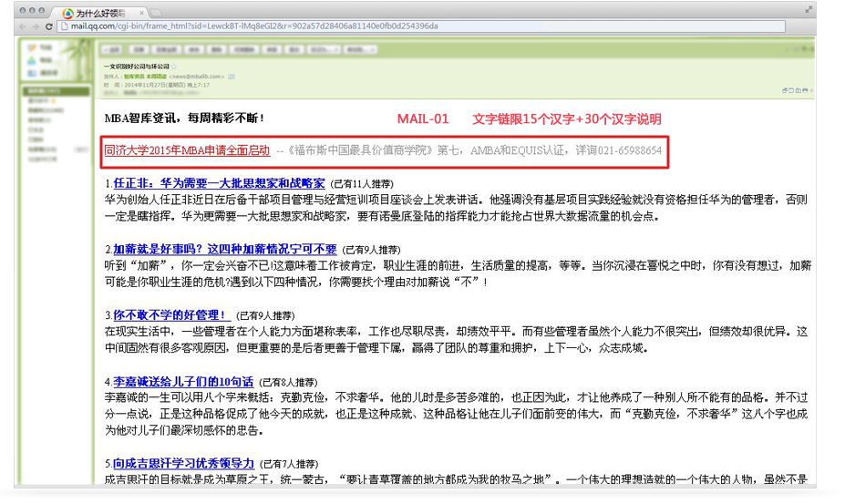Click the 彻底删除 permanently delete button
845x504 pixels.
(244, 49)
